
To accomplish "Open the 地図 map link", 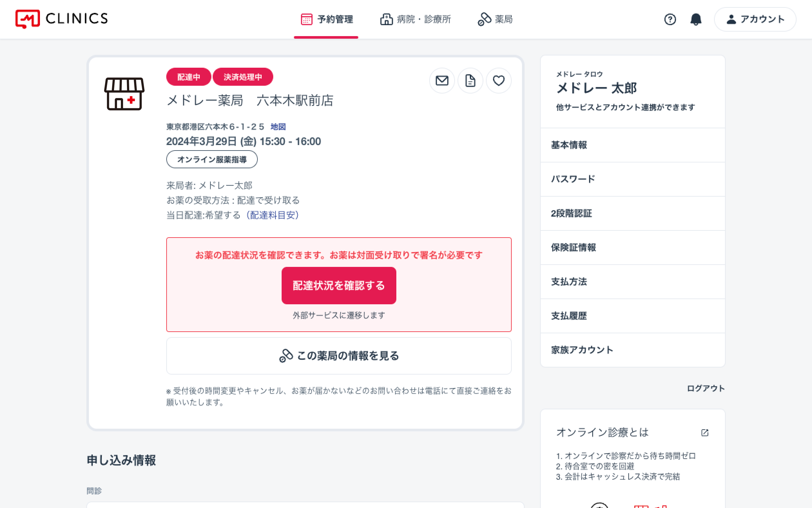I will [278, 127].
